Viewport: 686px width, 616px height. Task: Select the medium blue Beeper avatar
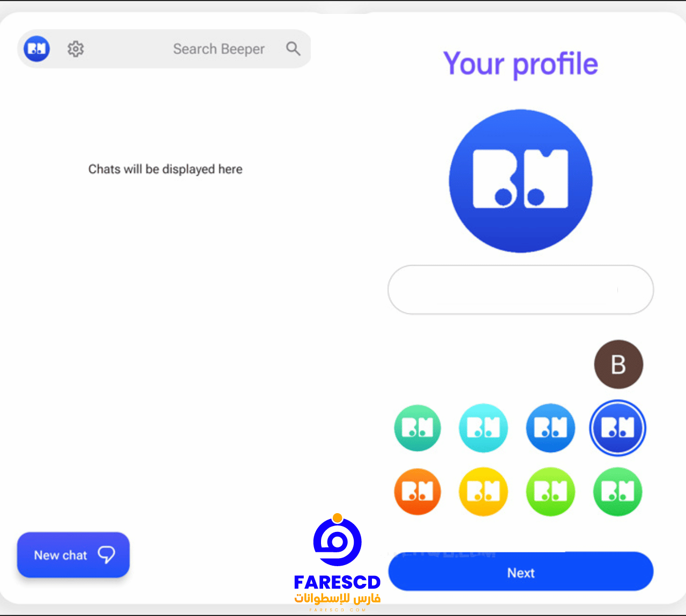(x=550, y=427)
